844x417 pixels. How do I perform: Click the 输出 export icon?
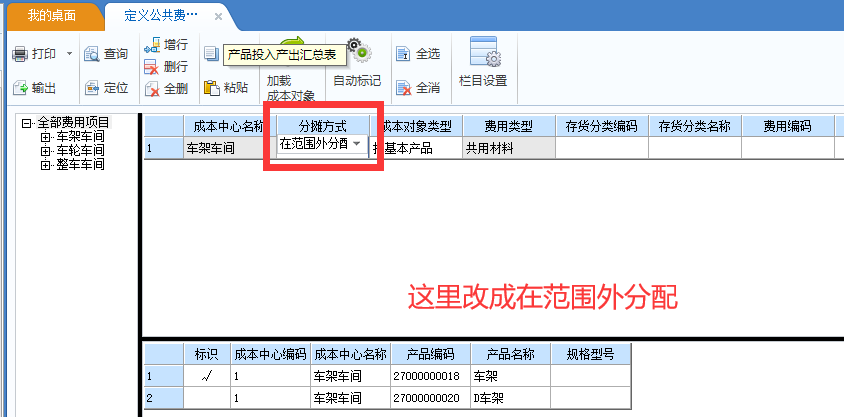point(19,88)
